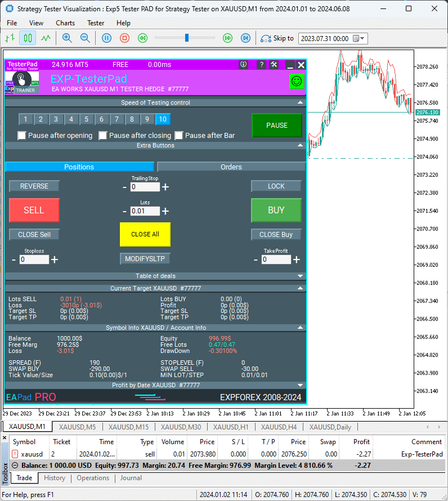This screenshot has width=448, height=501.
Task: Stop the strategy tester visualization
Action: (x=124, y=38)
